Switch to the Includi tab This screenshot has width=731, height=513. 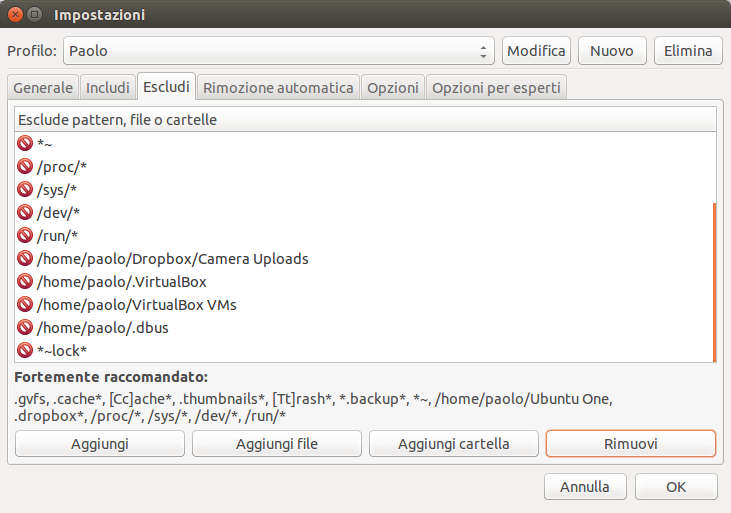(108, 87)
